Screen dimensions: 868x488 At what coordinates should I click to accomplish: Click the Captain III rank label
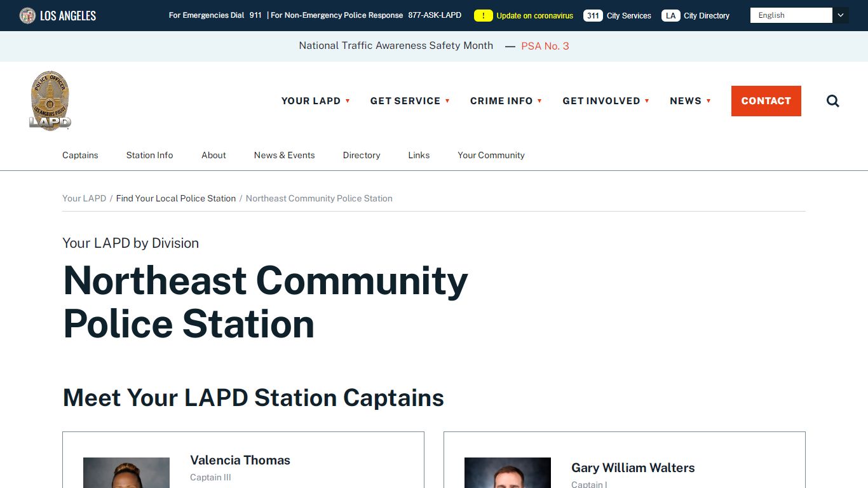pyautogui.click(x=210, y=477)
